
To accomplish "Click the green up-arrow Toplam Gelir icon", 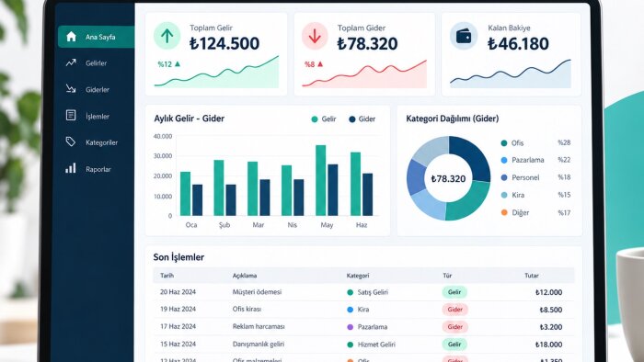I will [x=167, y=36].
